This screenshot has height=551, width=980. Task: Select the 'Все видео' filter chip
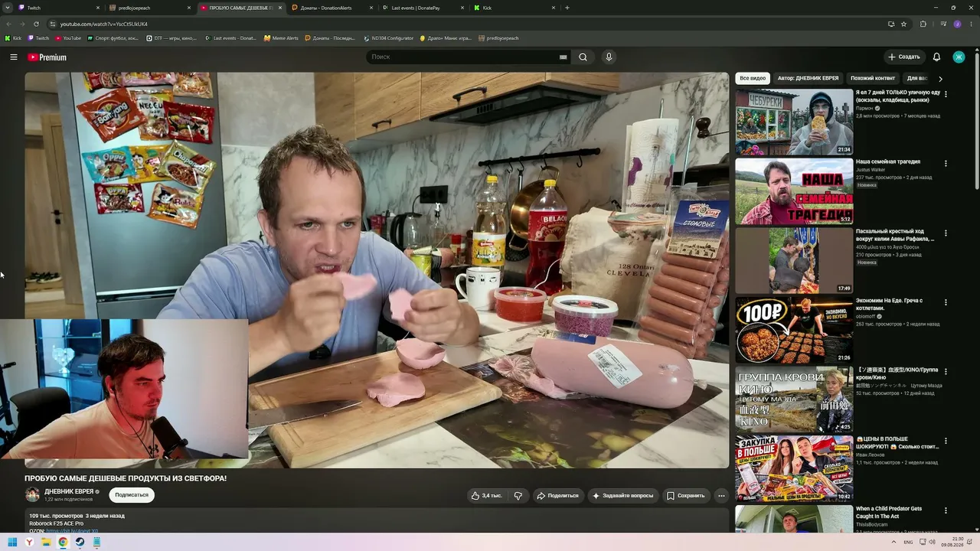[753, 78]
